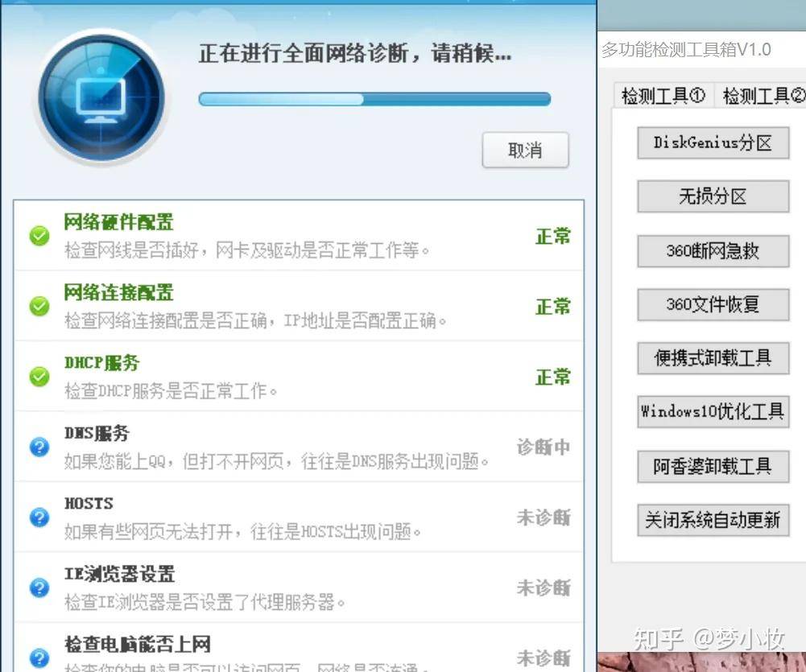Screen dimensions: 806x672
Task: Launch 360断网急救 tool
Action: tap(713, 251)
